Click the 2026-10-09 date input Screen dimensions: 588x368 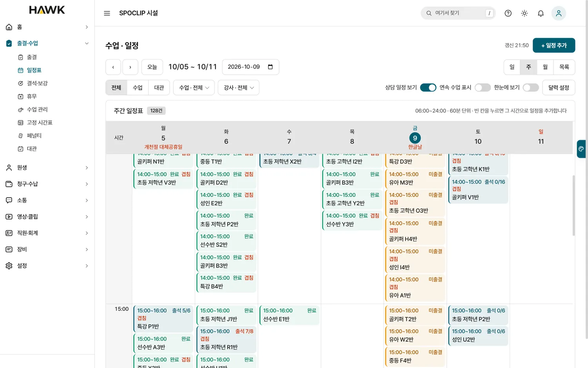pyautogui.click(x=250, y=67)
